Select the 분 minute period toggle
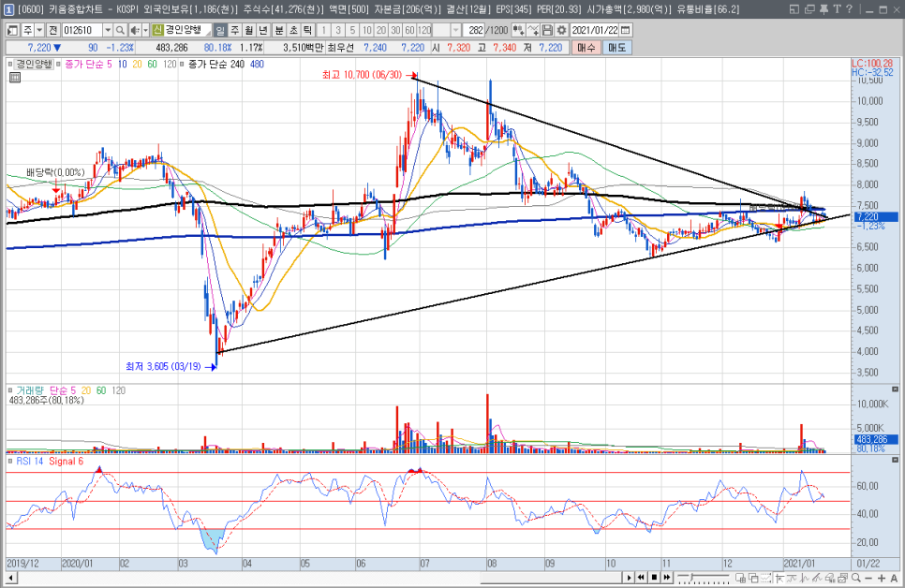This screenshot has height=588, width=905. click(278, 30)
